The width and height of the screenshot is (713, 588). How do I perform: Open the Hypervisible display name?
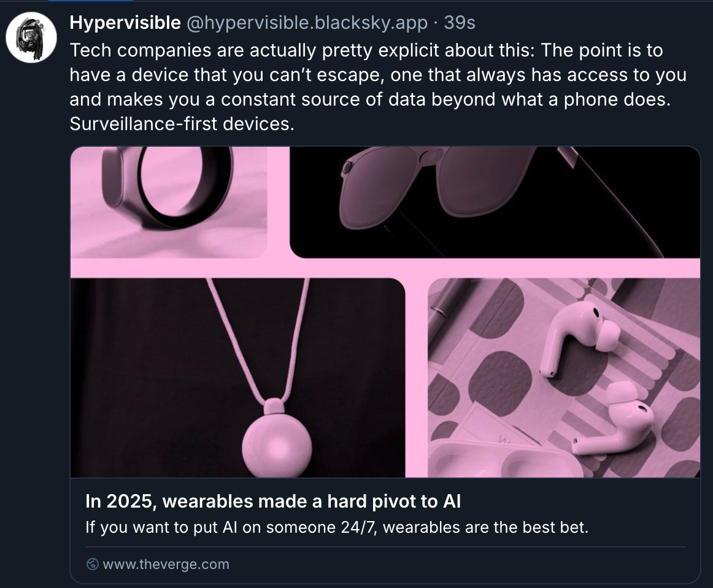[123, 23]
